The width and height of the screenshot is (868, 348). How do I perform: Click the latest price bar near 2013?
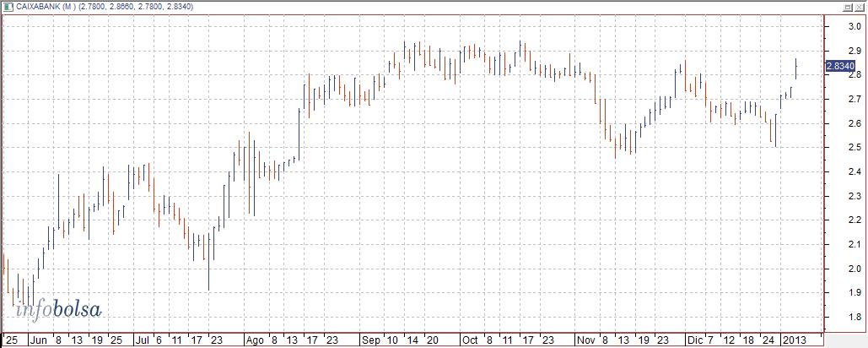click(796, 68)
